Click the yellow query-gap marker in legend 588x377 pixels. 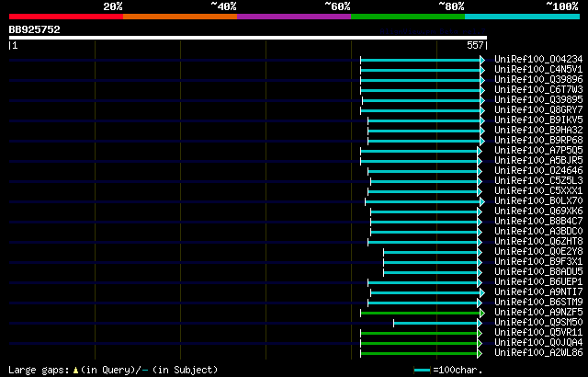pos(75,371)
